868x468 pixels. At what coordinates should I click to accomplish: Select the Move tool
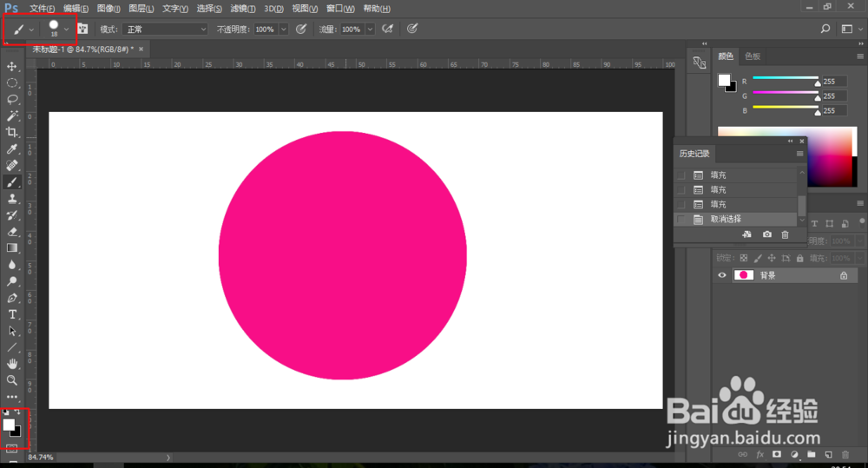tap(11, 67)
